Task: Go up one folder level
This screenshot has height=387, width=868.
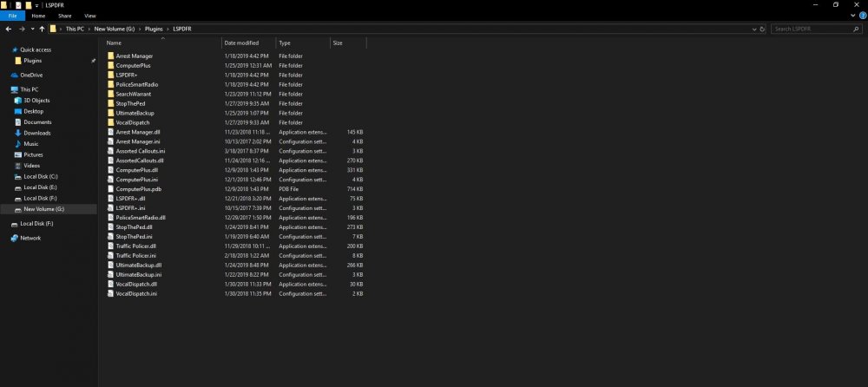Action: click(x=42, y=29)
